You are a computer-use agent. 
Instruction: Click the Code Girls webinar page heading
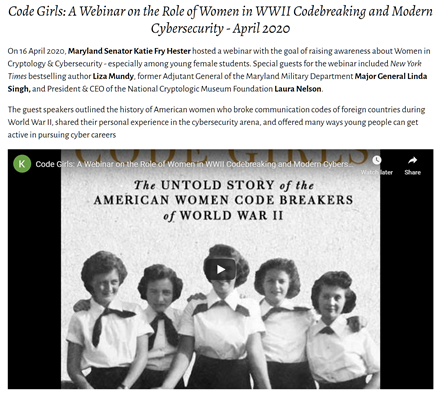pos(220,20)
